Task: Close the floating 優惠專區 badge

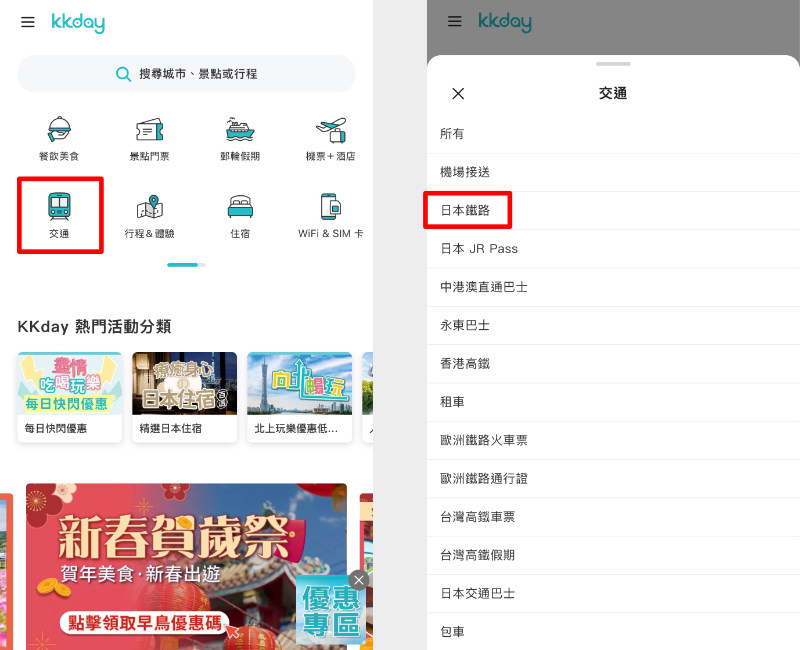Action: 359,580
